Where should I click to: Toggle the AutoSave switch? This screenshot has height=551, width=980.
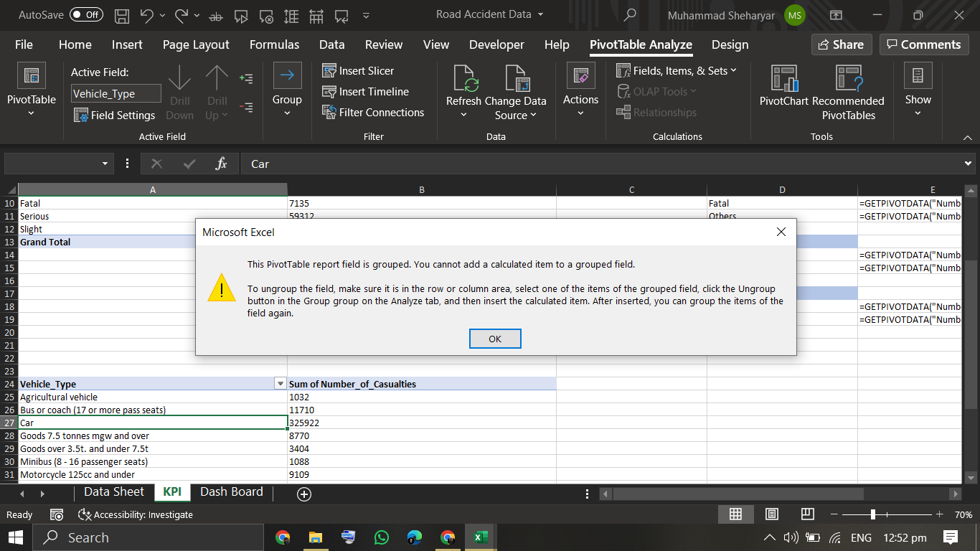pyautogui.click(x=86, y=14)
